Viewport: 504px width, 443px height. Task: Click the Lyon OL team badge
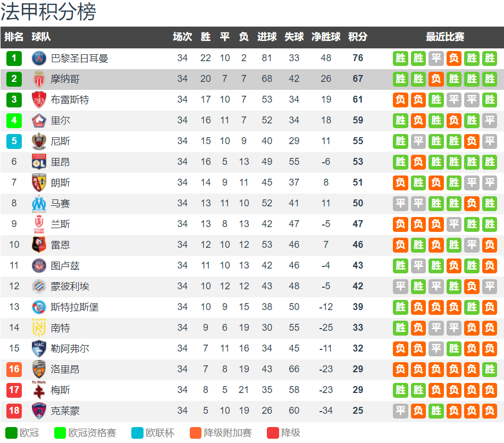[39, 162]
